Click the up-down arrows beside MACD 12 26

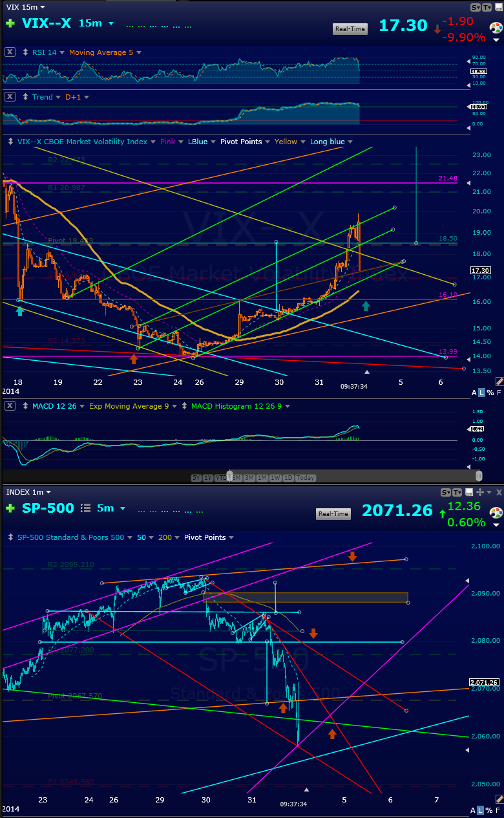26,406
